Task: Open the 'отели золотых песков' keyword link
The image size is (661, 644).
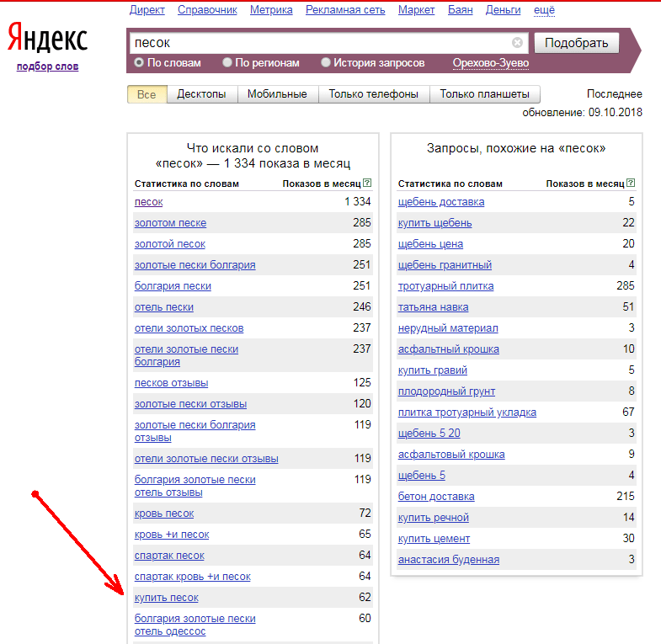Action: click(x=189, y=328)
